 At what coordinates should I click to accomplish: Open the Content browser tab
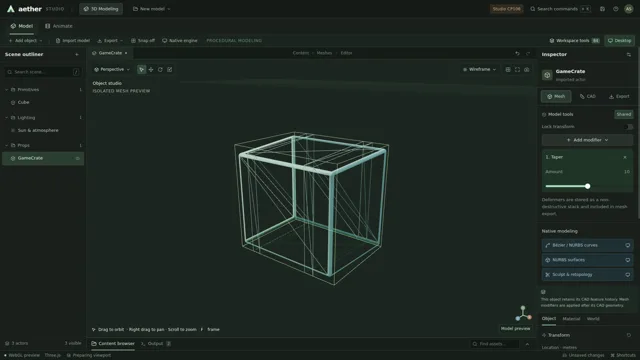(113, 344)
